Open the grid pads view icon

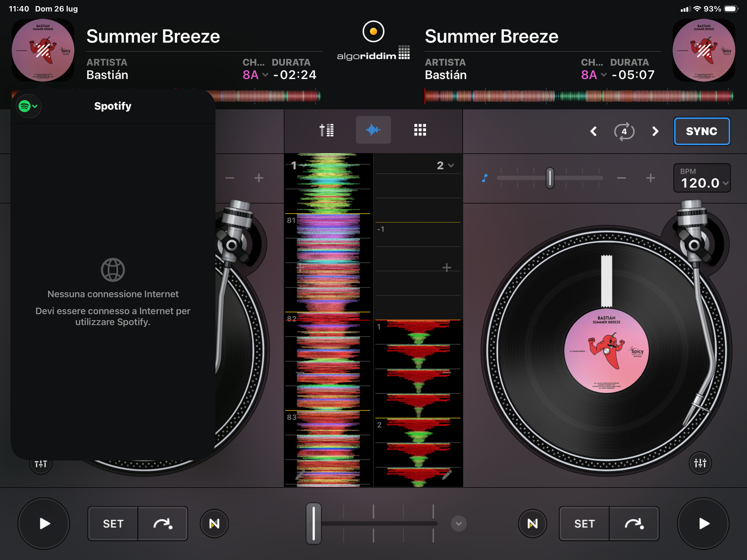click(x=420, y=130)
